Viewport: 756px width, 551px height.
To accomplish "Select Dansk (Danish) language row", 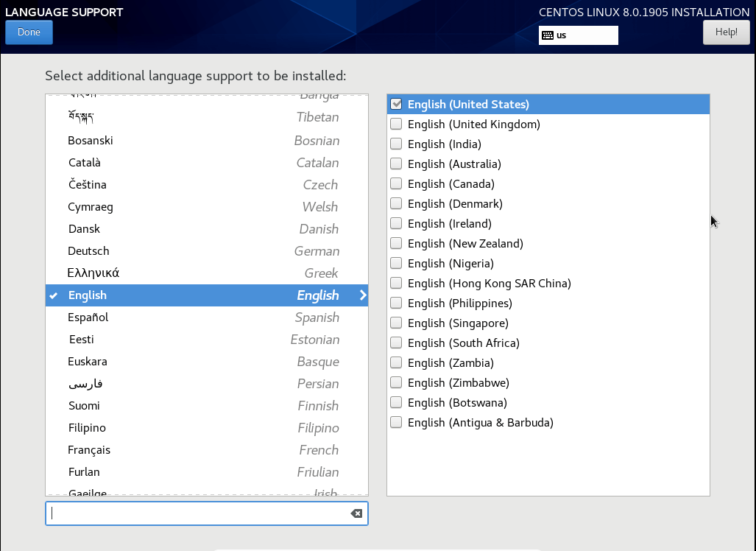I will [x=206, y=228].
